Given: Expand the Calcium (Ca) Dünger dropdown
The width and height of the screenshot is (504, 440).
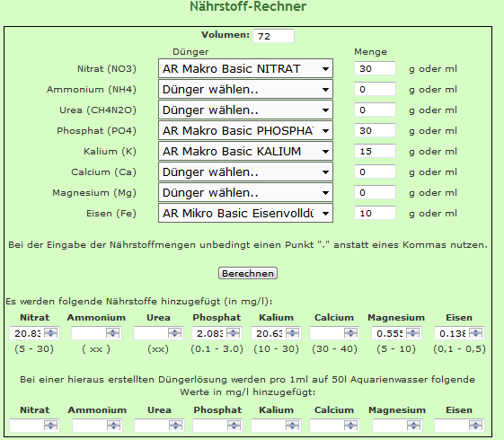Looking at the screenshot, I should (245, 172).
